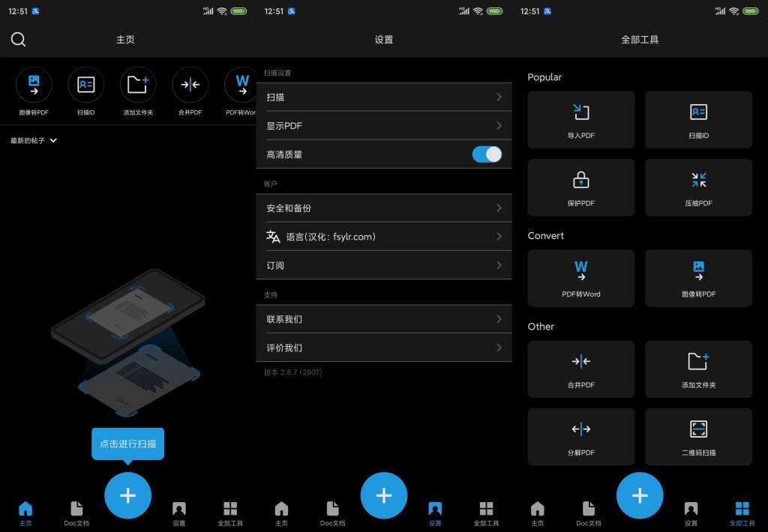This screenshot has width=768, height=532.
Task: Launch the 二维码扫描 tool
Action: point(698,437)
